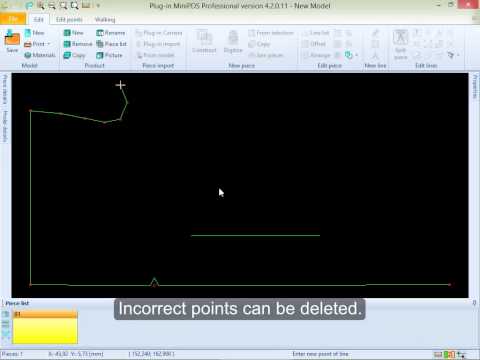Click the Piece list ribbon icon
The height and width of the screenshot is (360, 480).
[x=100, y=44]
